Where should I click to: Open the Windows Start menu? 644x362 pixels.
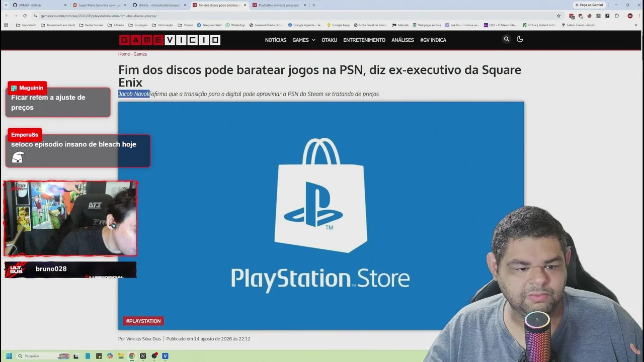9,356
